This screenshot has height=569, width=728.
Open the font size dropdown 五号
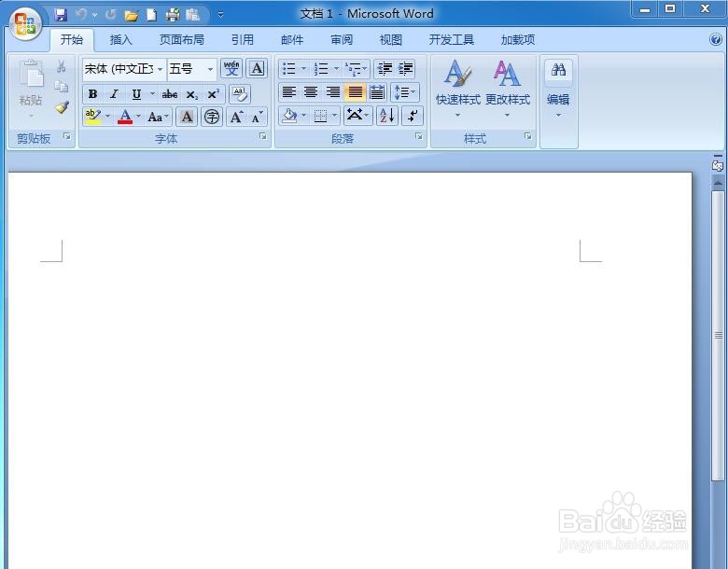coord(210,69)
